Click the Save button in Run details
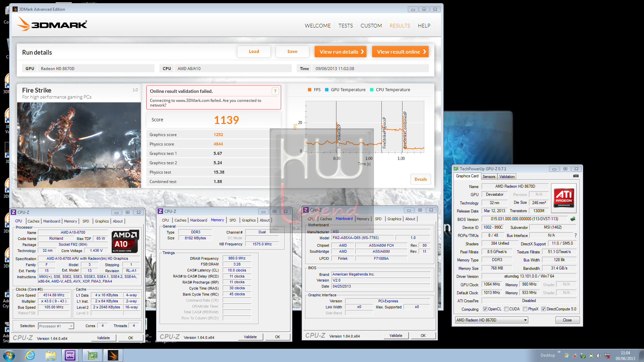The image size is (644, 362). (292, 51)
